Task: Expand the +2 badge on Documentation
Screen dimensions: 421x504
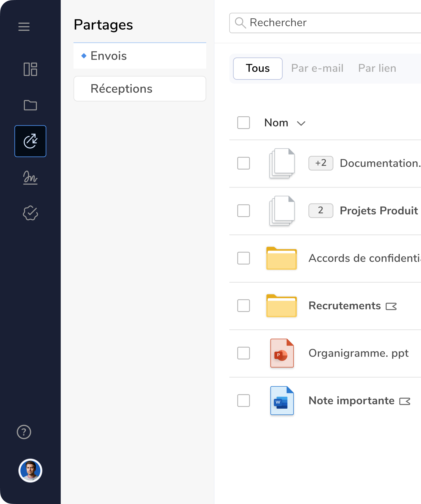Action: pyautogui.click(x=321, y=163)
